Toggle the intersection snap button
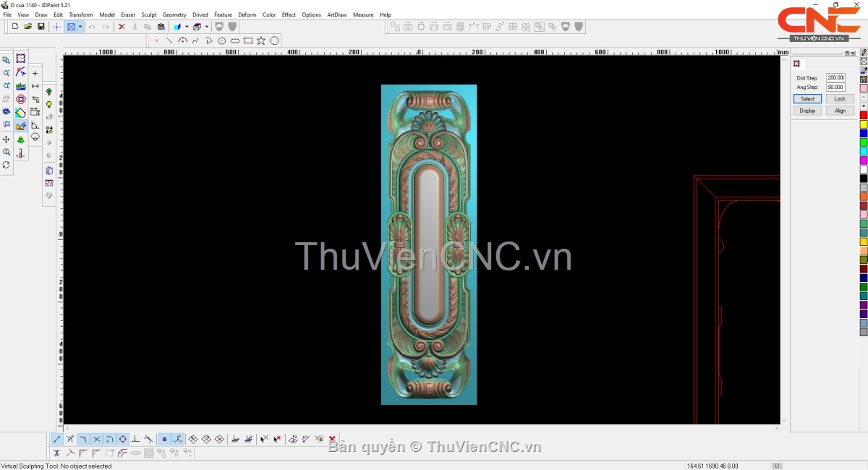The image size is (868, 470). [96, 439]
